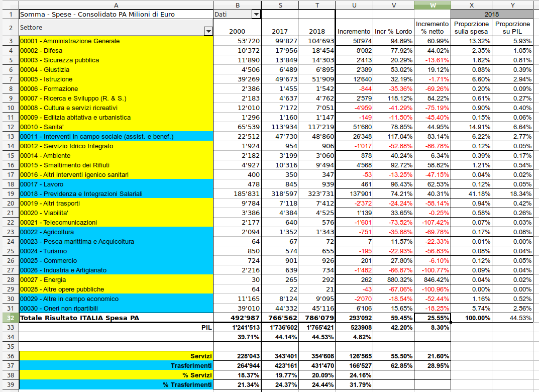Click cell '00027 - Energia'
The image size is (539, 392).
coord(116,279)
